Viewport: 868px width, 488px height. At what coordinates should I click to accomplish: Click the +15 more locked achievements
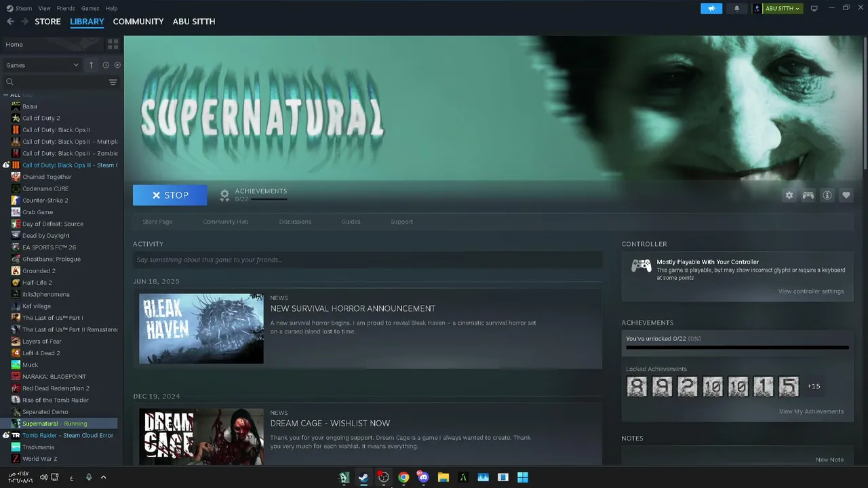pyautogui.click(x=814, y=386)
